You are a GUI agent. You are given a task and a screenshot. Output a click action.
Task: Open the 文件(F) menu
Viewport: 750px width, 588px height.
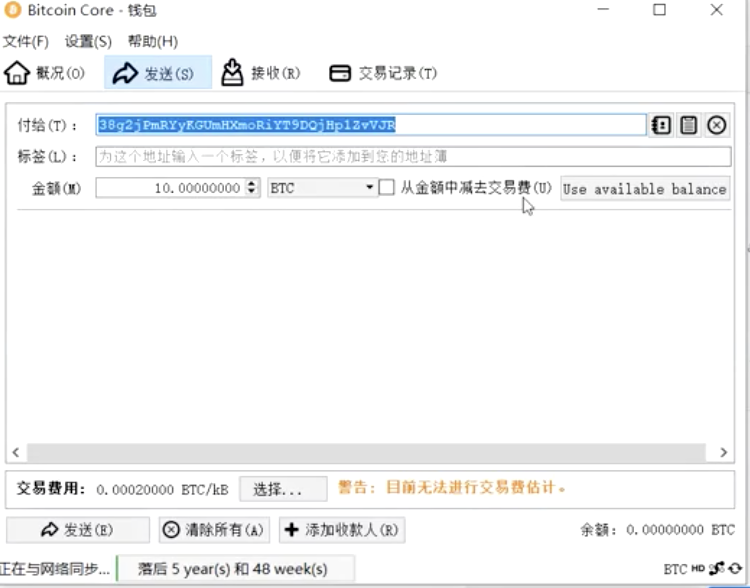[26, 42]
